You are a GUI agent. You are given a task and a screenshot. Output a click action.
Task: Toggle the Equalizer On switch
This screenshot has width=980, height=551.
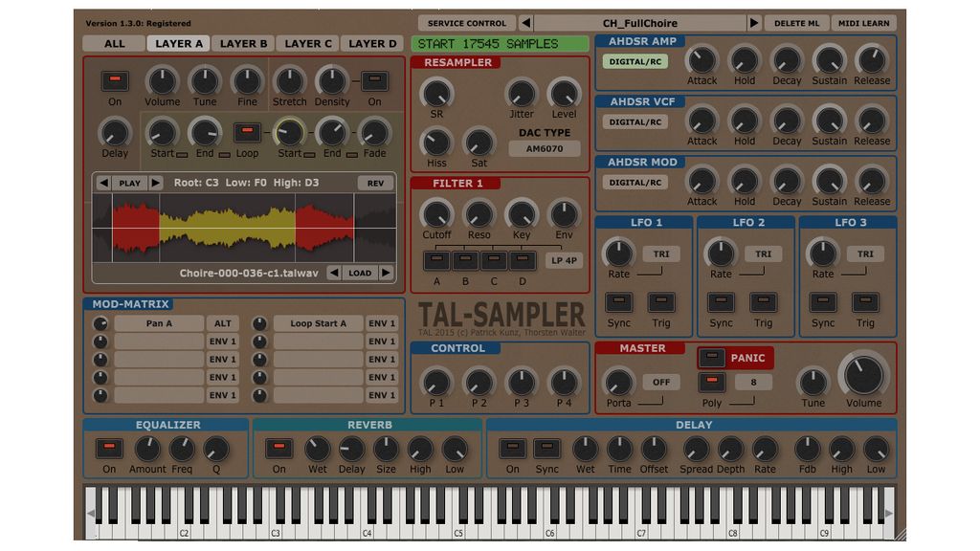click(108, 450)
